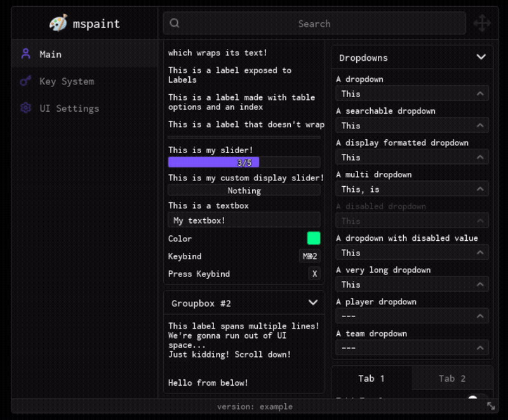The image size is (508, 420).
Task: Switch to Tab 1
Action: coord(371,378)
